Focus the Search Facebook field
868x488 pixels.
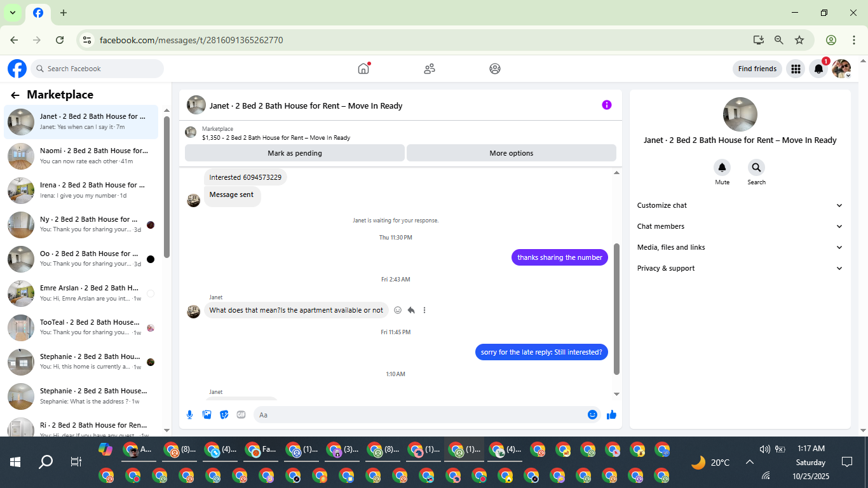pyautogui.click(x=97, y=69)
